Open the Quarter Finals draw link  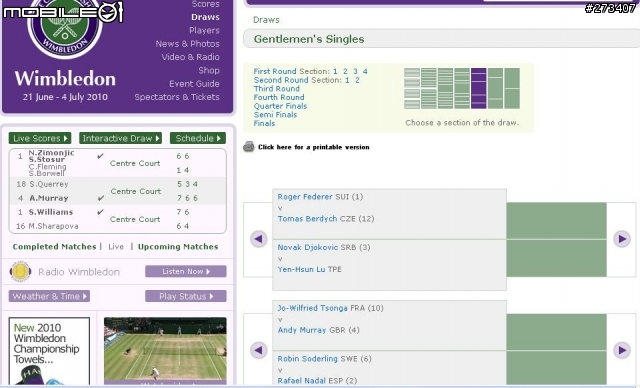pyautogui.click(x=280, y=106)
